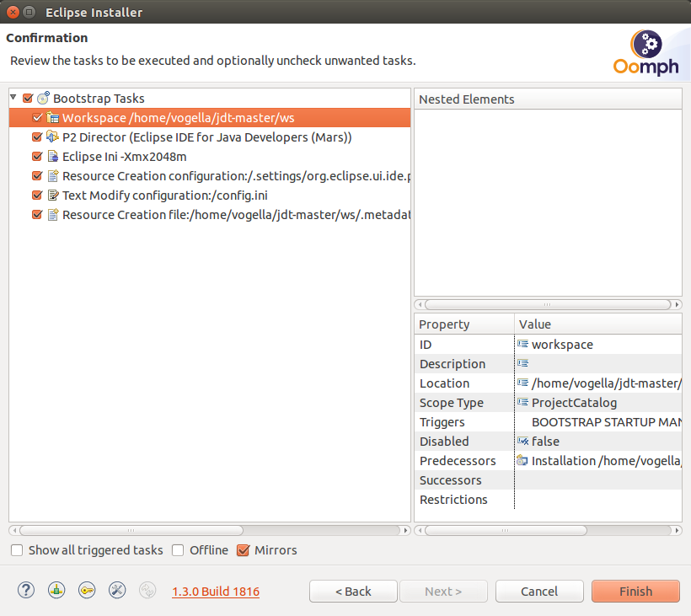Viewport: 691px width, 616px height.
Task: Select the Eclipse Ini -Xmx2048m row
Action: click(x=210, y=157)
